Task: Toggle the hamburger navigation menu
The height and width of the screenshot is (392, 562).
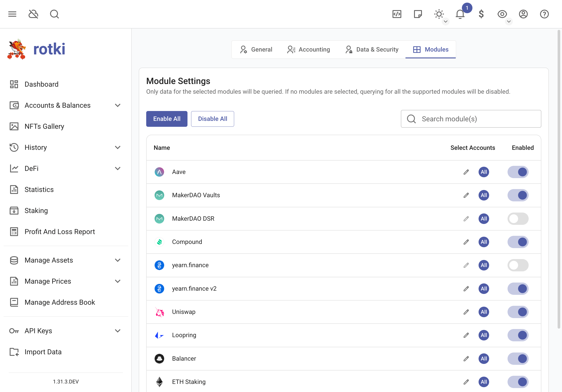Action: (x=12, y=14)
